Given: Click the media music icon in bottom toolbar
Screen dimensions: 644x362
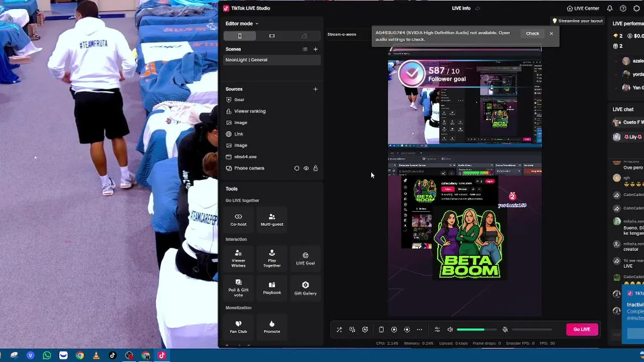Looking at the screenshot, I should tap(352, 330).
